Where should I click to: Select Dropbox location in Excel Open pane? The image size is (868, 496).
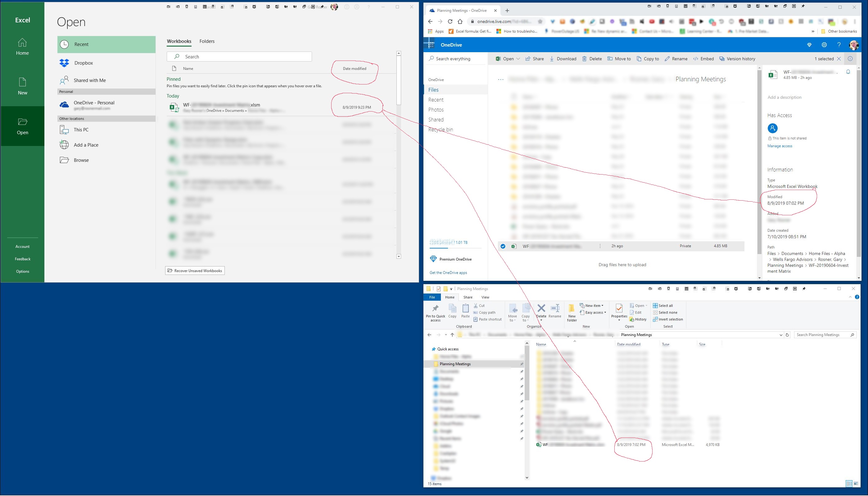click(106, 63)
